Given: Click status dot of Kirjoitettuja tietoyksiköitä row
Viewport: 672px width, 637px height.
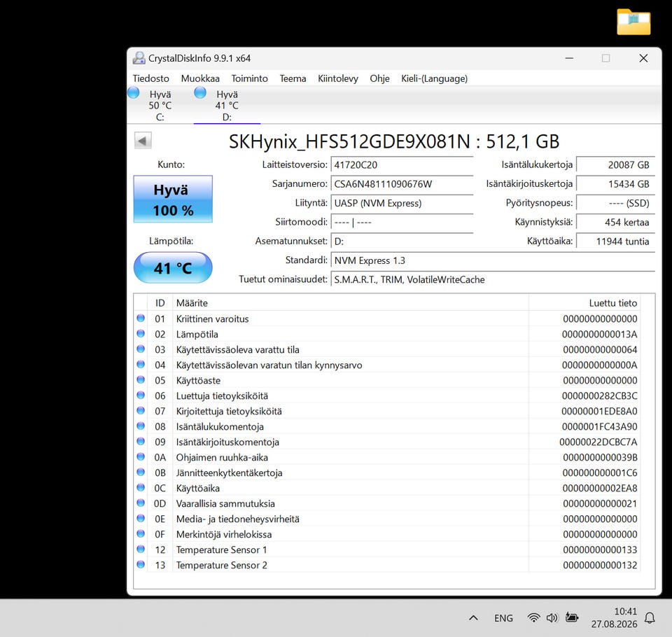Looking at the screenshot, I should (x=141, y=411).
